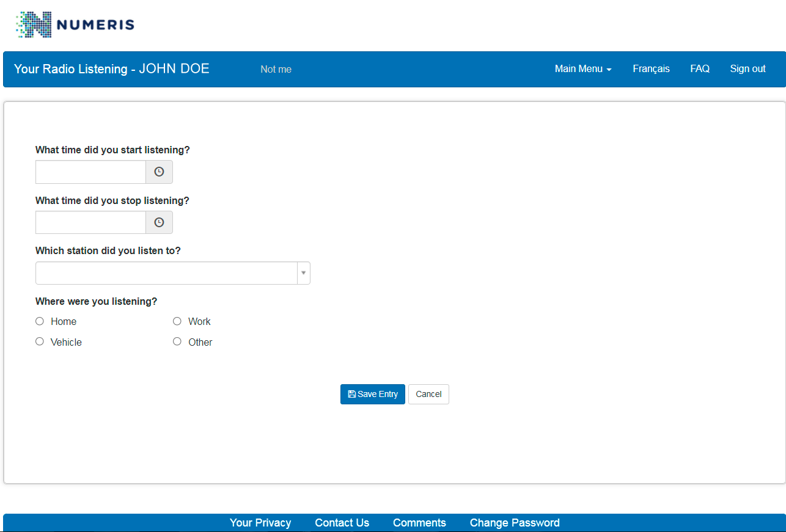Cancel the entry form
The height and width of the screenshot is (532, 786).
[x=428, y=395]
